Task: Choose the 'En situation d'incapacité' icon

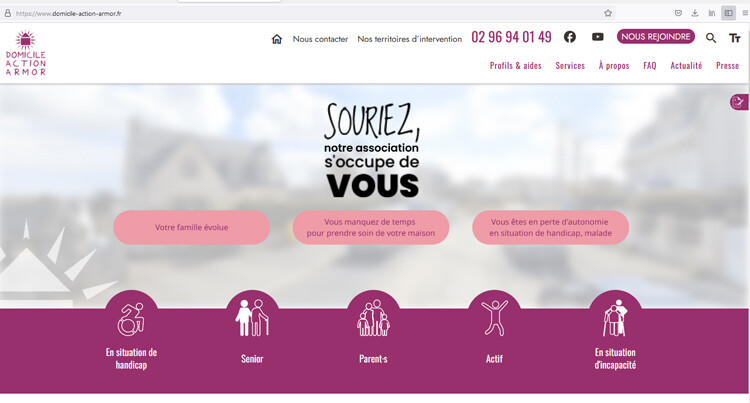Action: point(615,318)
